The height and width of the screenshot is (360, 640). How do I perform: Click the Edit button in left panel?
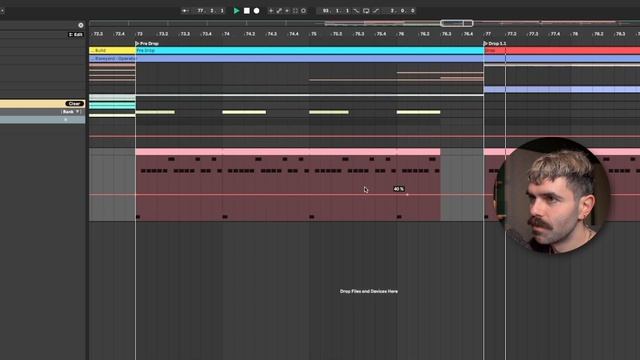pos(76,34)
